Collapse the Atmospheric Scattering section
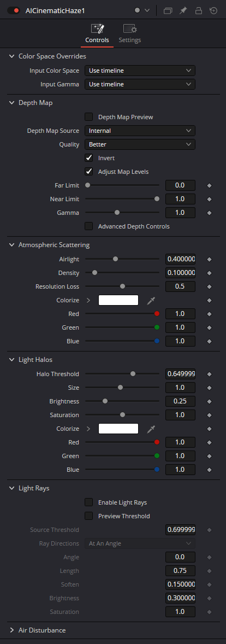 (x=11, y=245)
